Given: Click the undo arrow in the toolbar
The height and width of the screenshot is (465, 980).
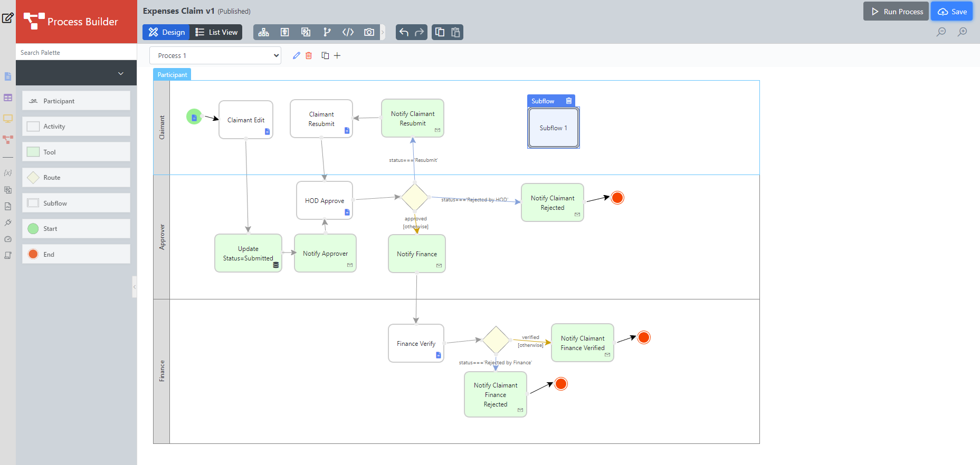Looking at the screenshot, I should click(x=404, y=32).
